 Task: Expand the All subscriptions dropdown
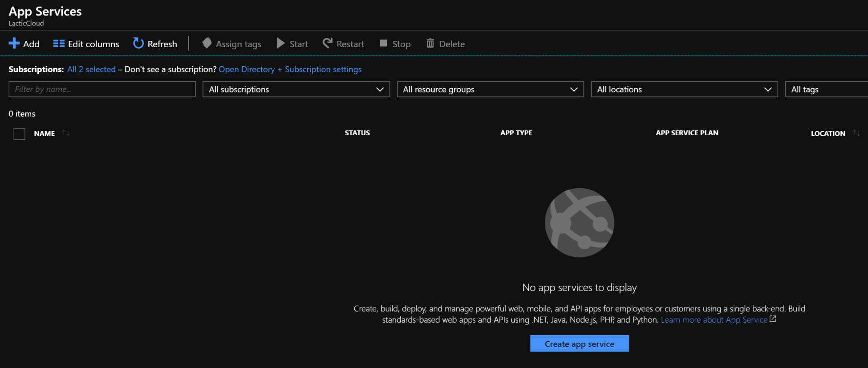[296, 89]
